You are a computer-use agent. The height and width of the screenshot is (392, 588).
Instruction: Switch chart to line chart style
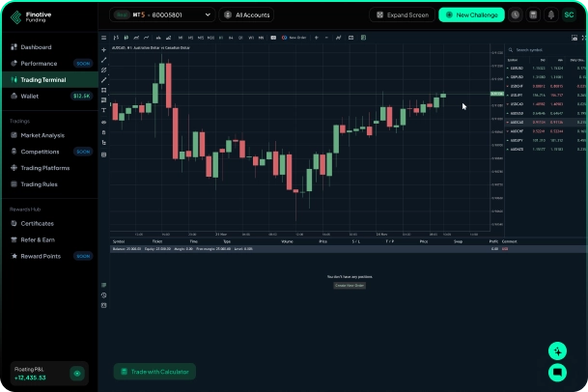pos(146,38)
